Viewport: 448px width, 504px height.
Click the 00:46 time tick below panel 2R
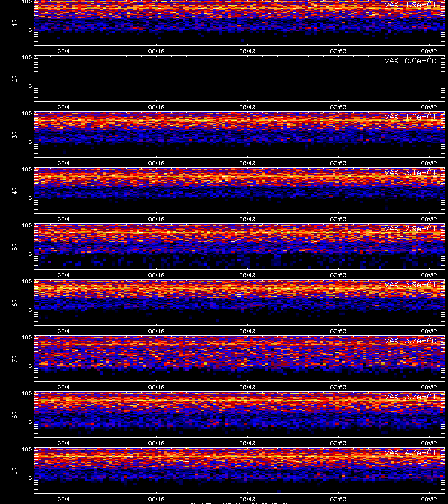[156, 108]
